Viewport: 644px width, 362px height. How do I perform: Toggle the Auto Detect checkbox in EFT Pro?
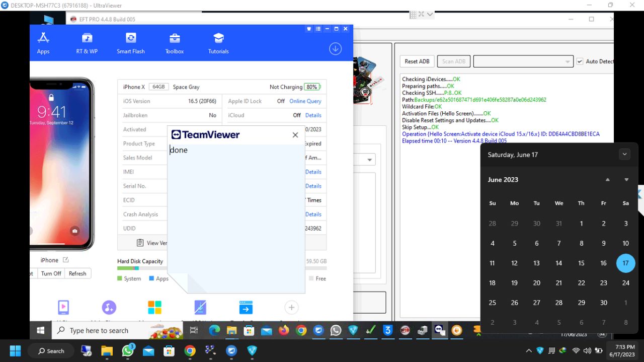(x=580, y=61)
